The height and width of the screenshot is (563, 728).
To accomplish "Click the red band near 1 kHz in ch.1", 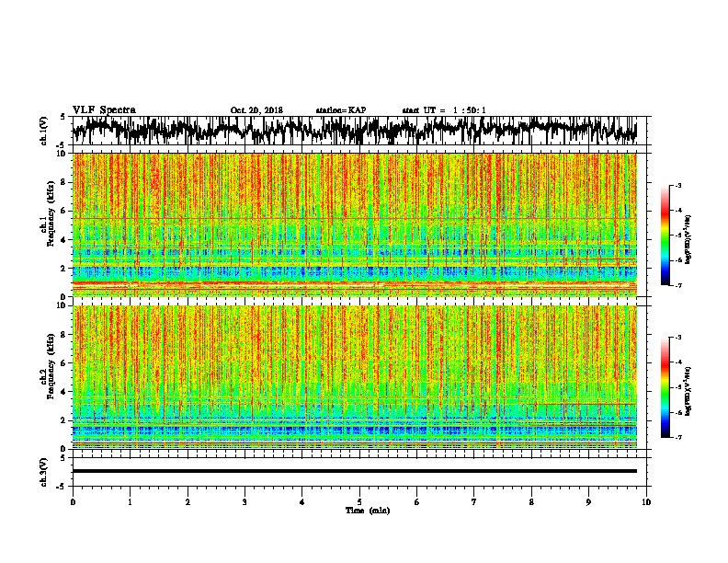I will [354, 283].
